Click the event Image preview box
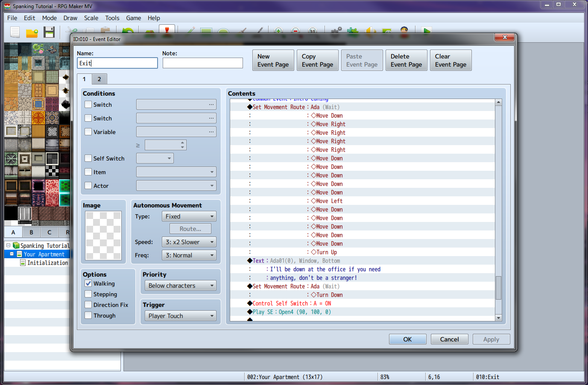The width and height of the screenshot is (588, 385). click(x=103, y=236)
